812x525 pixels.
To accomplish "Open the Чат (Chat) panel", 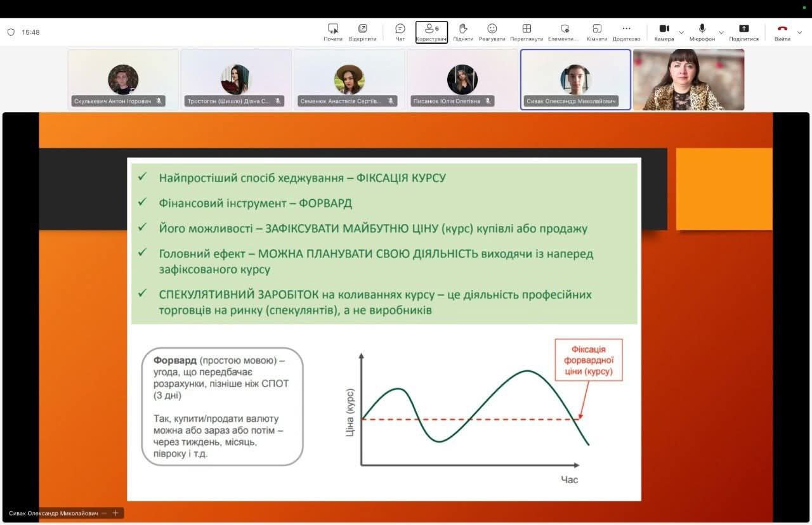I will (x=400, y=32).
